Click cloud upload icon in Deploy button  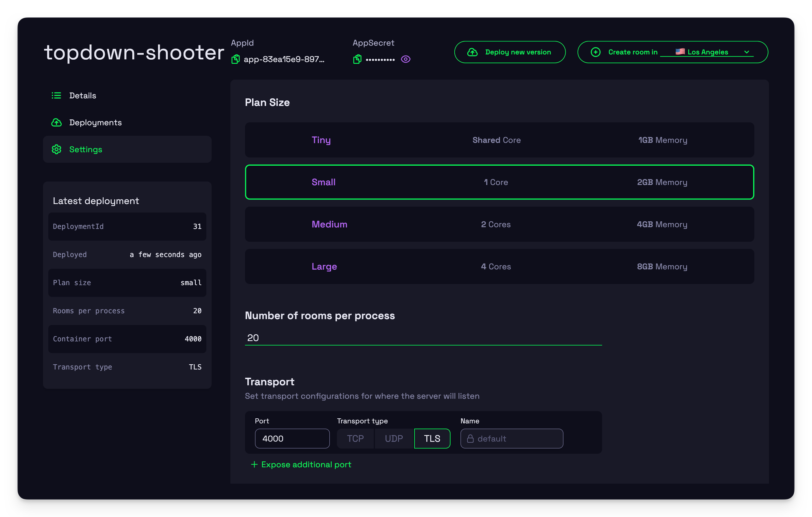pyautogui.click(x=472, y=52)
